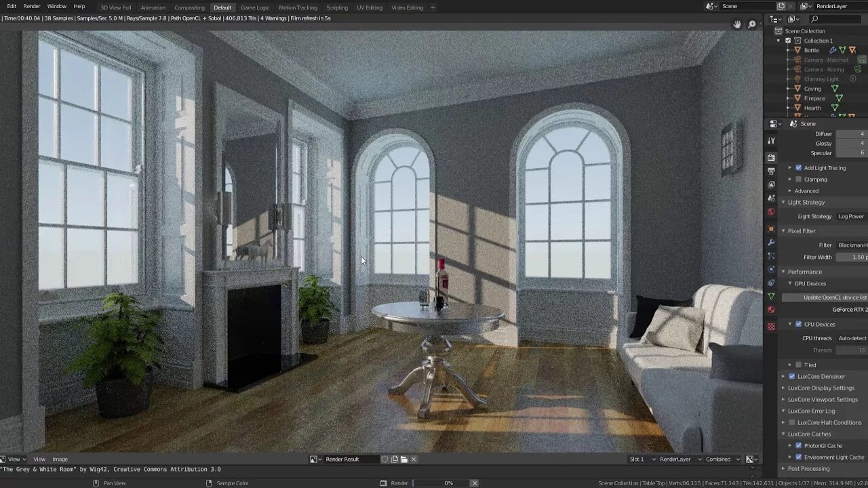Screen dimensions: 868x488
Task: Toggle the LuxCore Denoiser checkbox
Action: (x=791, y=376)
